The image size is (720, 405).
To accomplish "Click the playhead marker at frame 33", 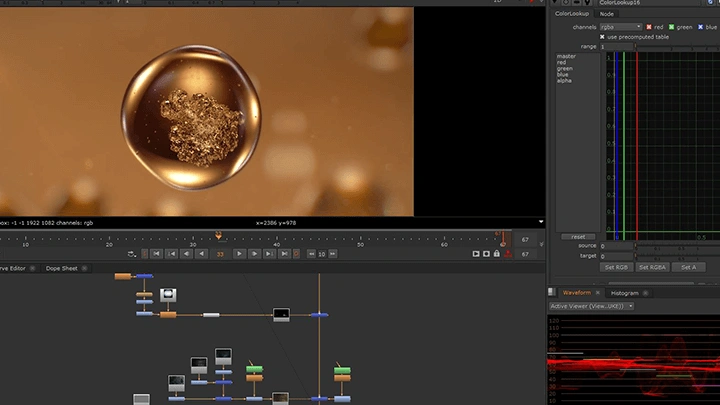I will [219, 236].
